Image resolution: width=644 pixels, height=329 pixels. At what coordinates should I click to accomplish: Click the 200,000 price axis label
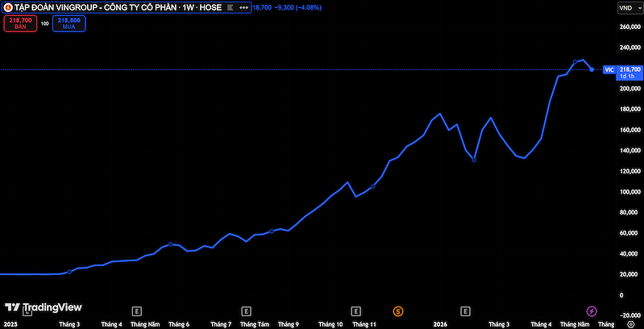tap(629, 89)
